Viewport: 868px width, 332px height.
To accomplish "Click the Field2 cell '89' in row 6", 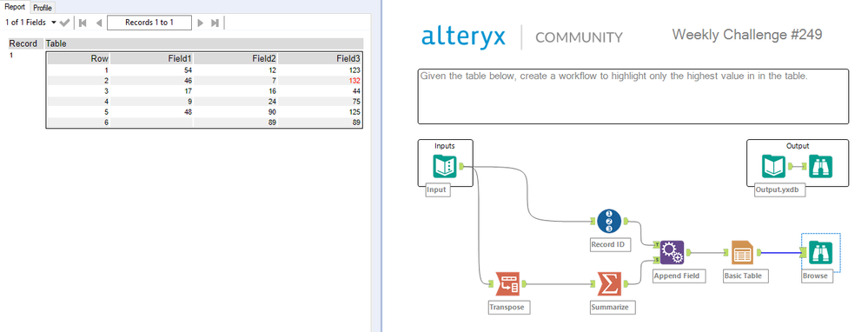I will pyautogui.click(x=271, y=123).
